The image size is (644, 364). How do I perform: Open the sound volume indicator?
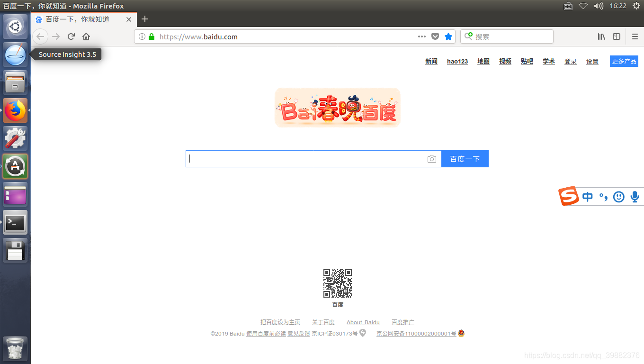click(599, 6)
